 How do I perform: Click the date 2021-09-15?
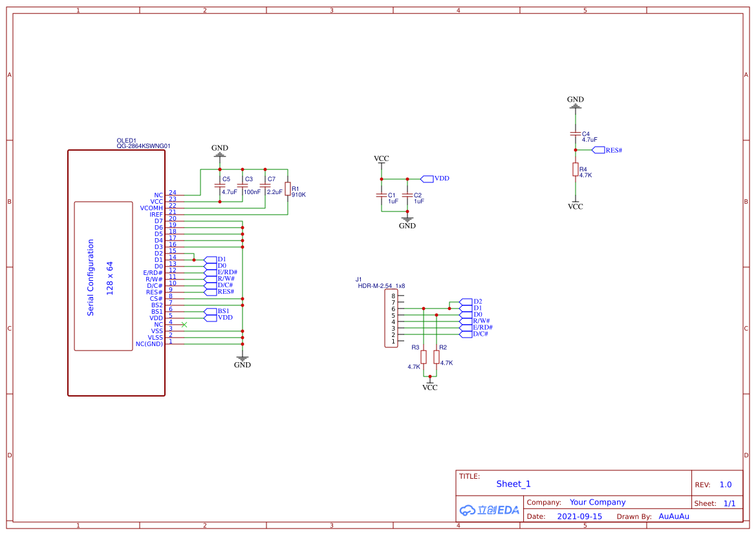(579, 516)
